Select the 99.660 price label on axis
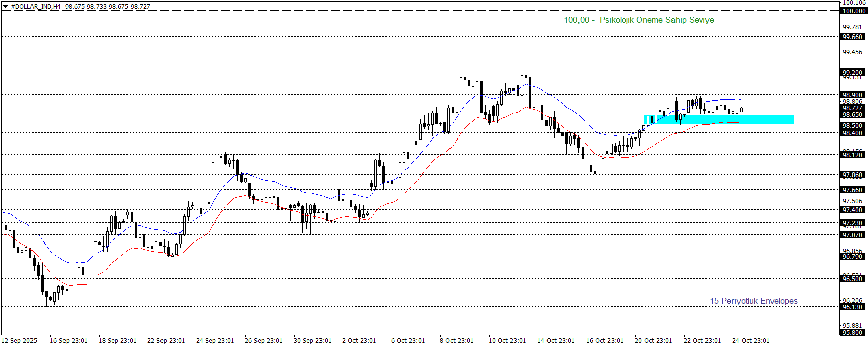The image size is (868, 347). (x=852, y=37)
